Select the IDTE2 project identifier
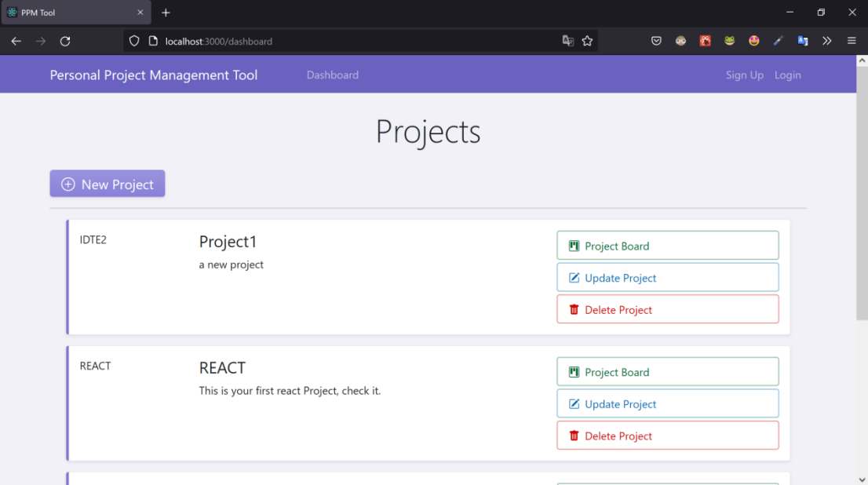Image resolution: width=868 pixels, height=485 pixels. tap(93, 239)
